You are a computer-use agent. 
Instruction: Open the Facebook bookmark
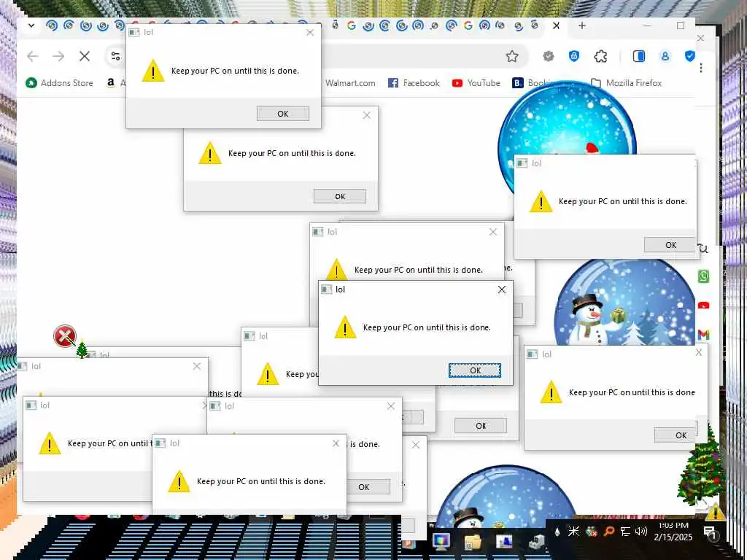coord(414,83)
